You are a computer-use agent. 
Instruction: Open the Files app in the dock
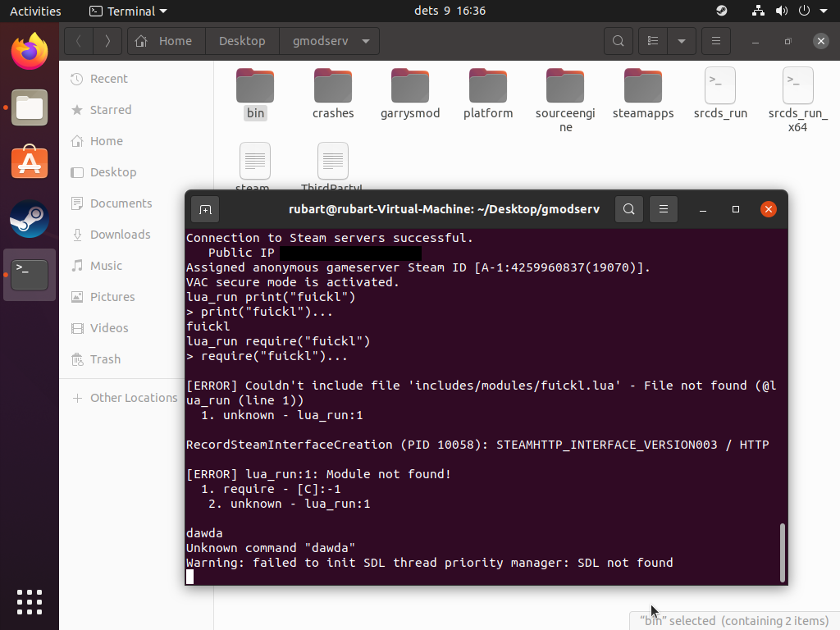[30, 107]
